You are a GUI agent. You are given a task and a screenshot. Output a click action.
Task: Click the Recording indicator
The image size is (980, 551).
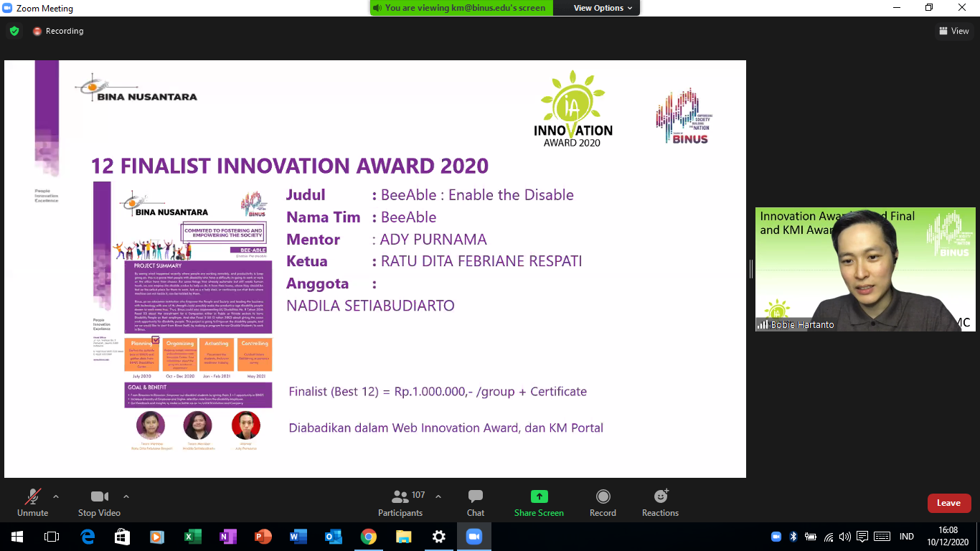58,31
